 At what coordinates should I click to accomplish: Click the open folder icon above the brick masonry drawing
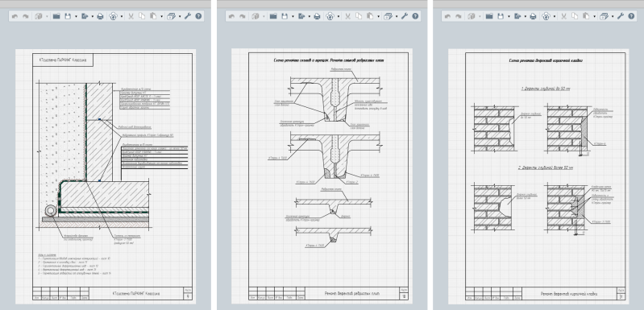click(489, 16)
